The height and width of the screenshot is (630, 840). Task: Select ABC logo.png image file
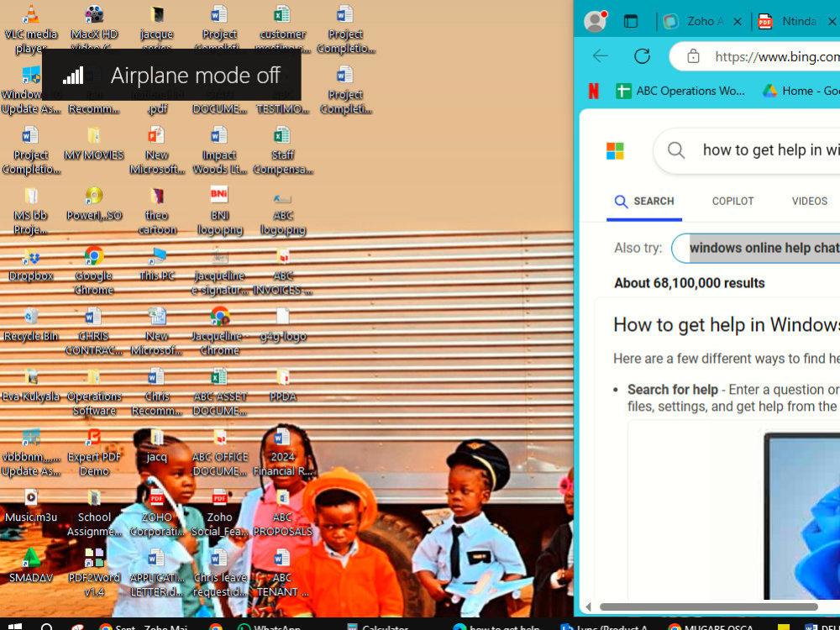(x=282, y=211)
